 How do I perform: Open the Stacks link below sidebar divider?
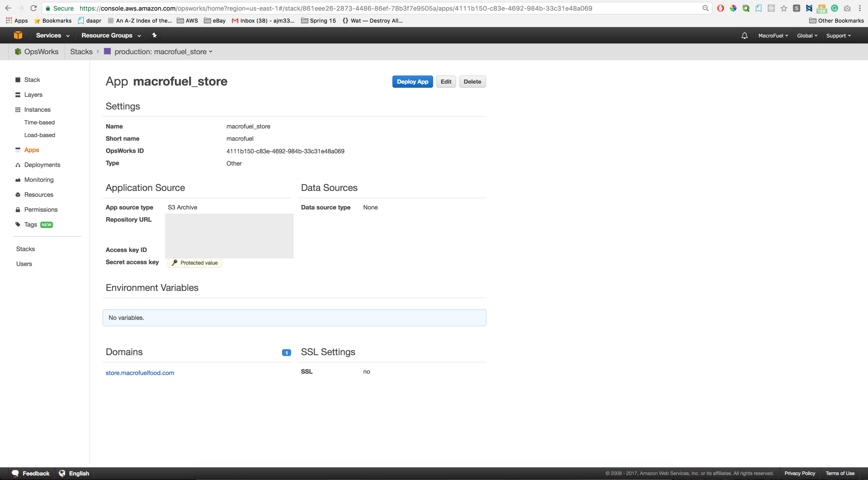[25, 249]
